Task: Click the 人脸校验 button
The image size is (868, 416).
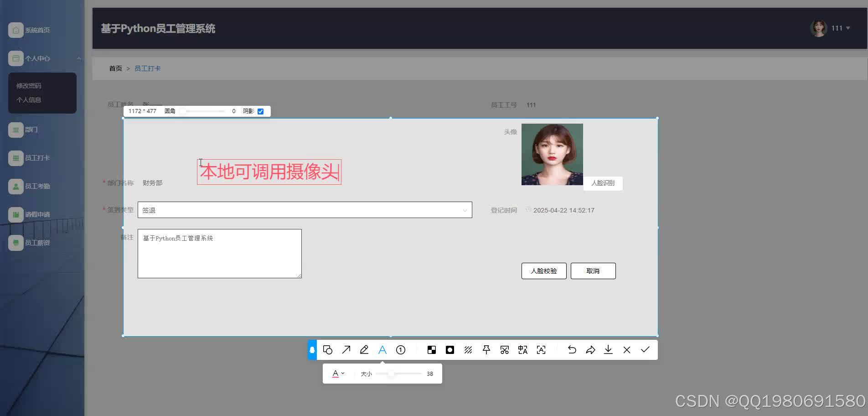Action: 543,270
